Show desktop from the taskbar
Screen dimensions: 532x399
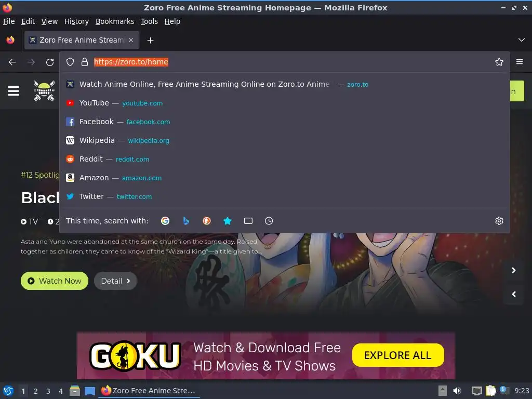pyautogui.click(x=89, y=391)
